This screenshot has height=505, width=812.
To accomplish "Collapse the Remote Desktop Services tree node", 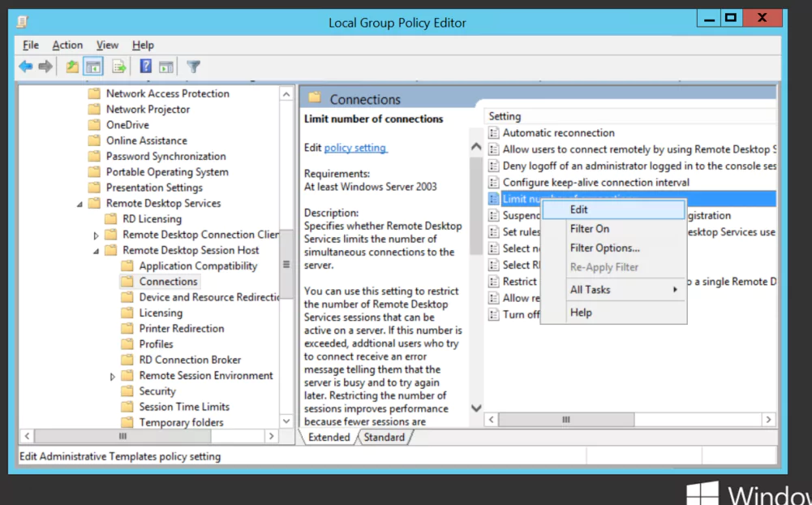I will point(79,205).
